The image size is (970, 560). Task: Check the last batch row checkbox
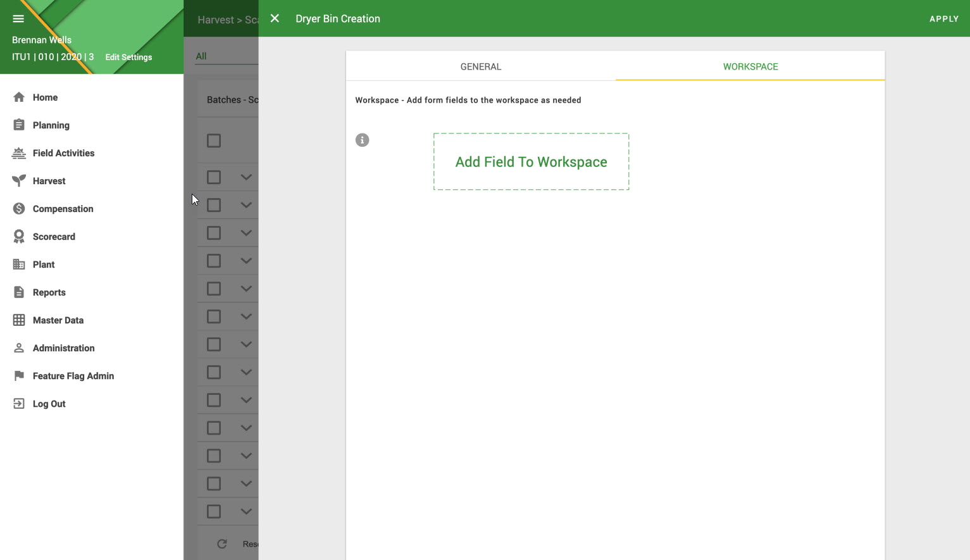pos(214,511)
